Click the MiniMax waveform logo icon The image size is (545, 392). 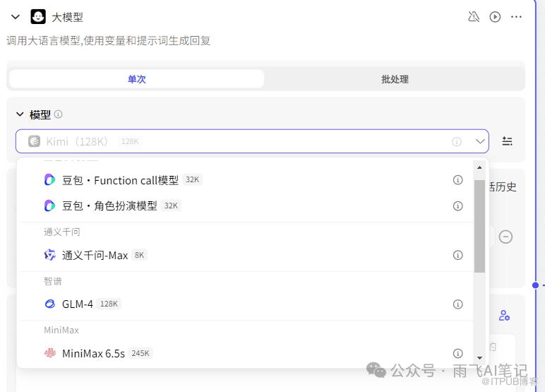pos(49,353)
